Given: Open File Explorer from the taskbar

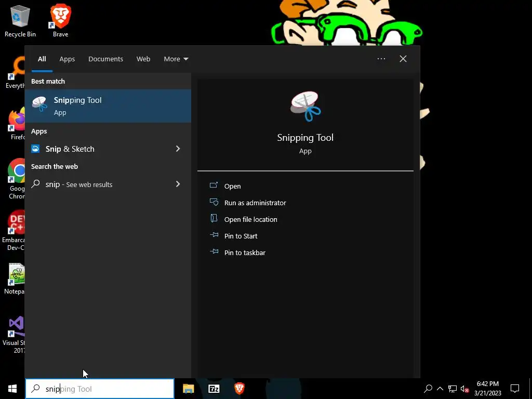Looking at the screenshot, I should click(188, 389).
